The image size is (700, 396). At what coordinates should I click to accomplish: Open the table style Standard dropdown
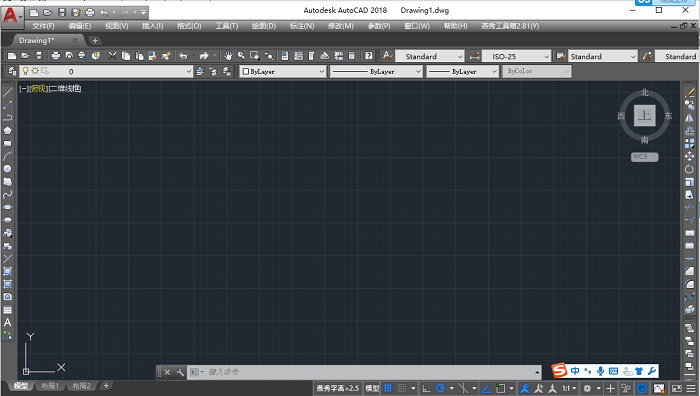603,56
